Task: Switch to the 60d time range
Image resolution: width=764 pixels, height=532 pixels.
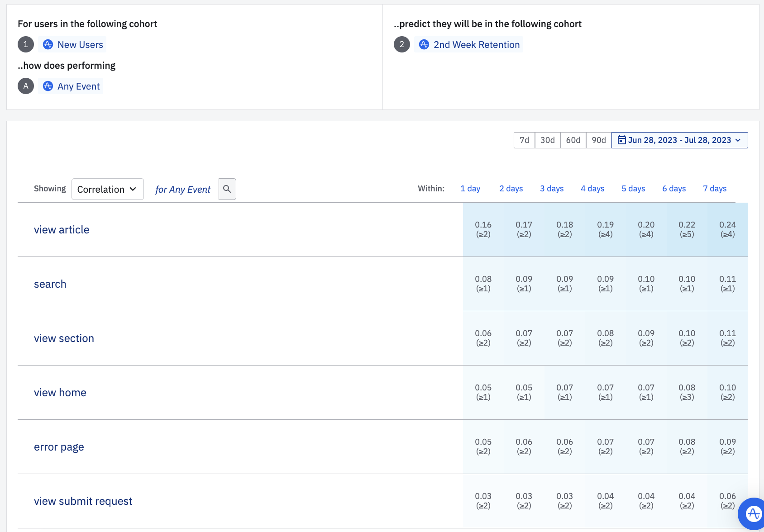Action: 573,140
